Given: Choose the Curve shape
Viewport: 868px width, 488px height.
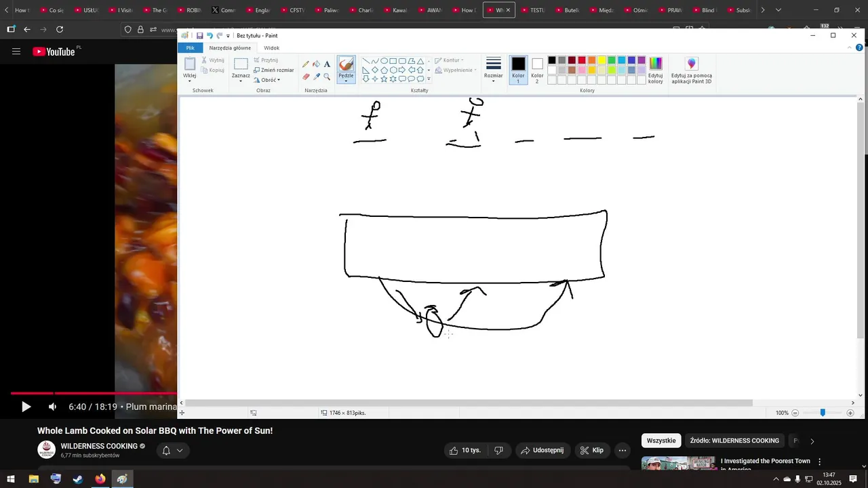Looking at the screenshot, I should point(375,61).
